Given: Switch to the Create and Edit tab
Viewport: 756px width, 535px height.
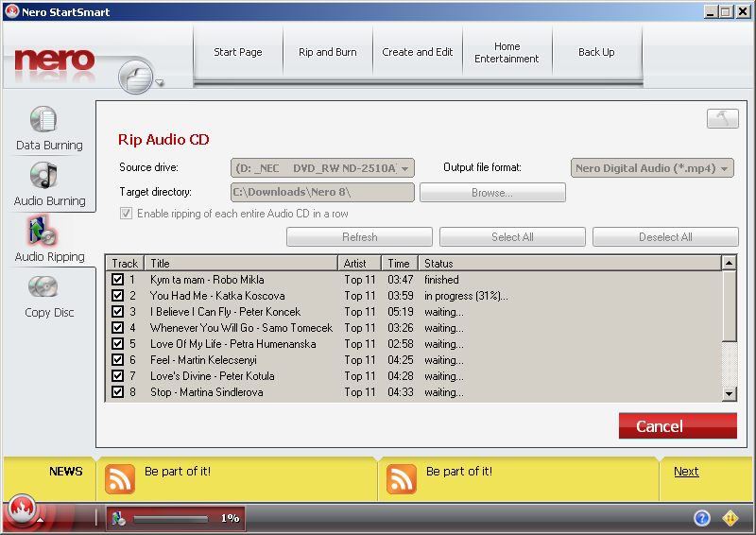Looking at the screenshot, I should click(417, 52).
